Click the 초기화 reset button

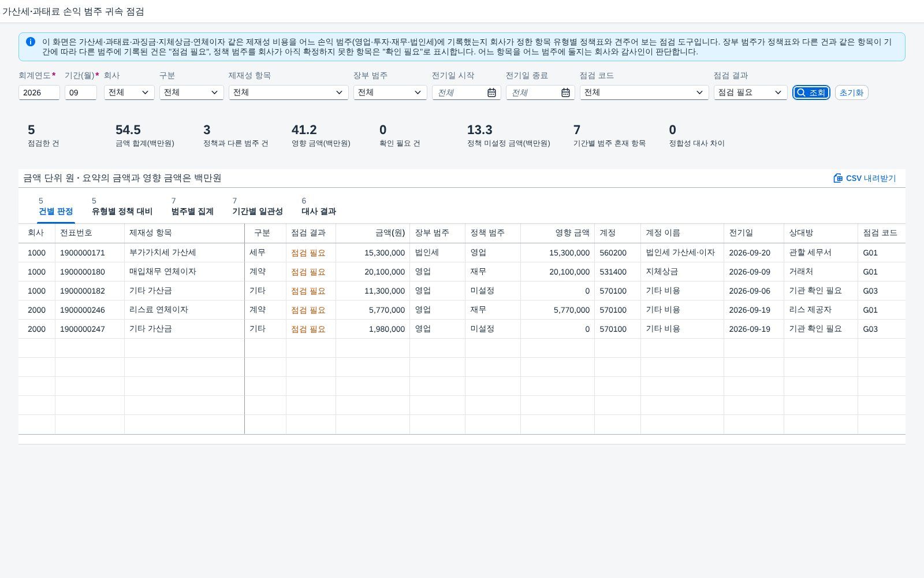(851, 92)
